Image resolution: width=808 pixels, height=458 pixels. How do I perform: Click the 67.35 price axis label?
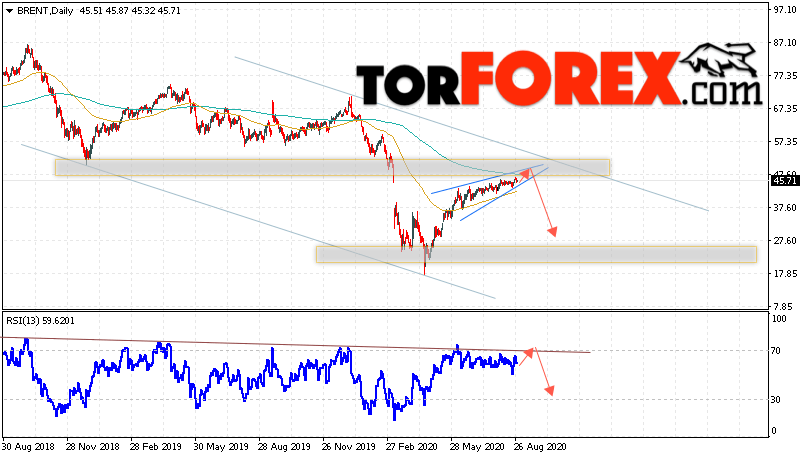coord(785,109)
